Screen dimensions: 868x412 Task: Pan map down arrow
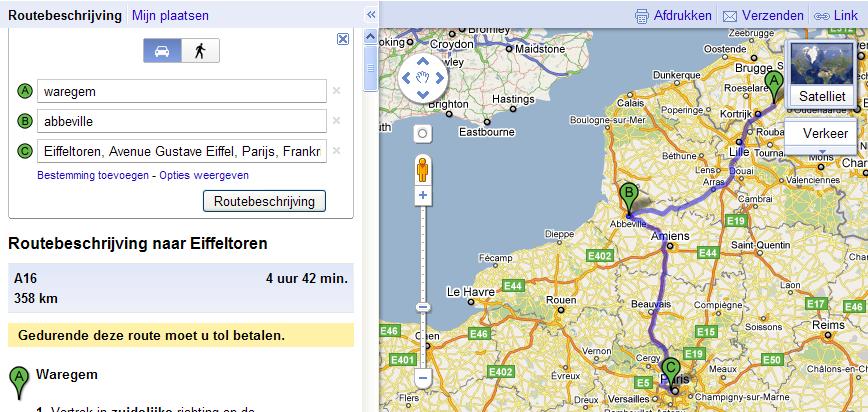(x=422, y=95)
